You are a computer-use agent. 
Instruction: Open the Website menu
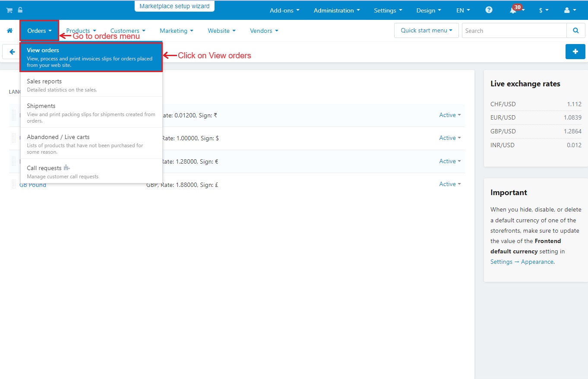click(221, 31)
